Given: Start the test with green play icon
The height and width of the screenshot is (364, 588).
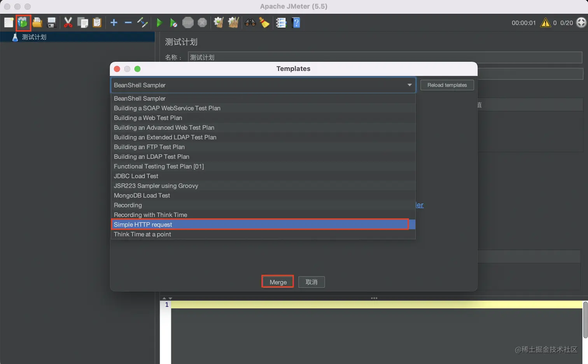Looking at the screenshot, I should (x=159, y=23).
